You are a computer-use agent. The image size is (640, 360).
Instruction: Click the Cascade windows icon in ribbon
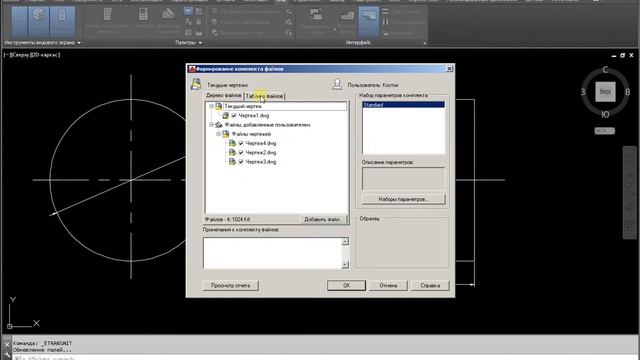coord(385,33)
